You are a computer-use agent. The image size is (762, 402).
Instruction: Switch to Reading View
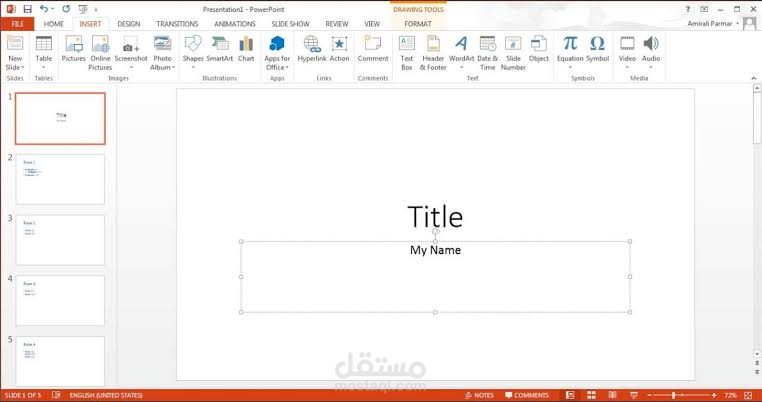[612, 395]
